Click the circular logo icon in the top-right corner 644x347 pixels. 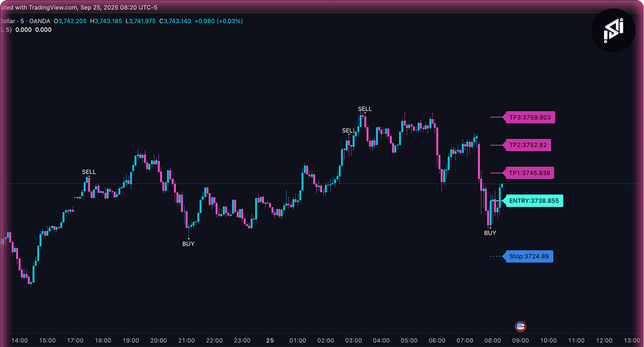click(613, 30)
